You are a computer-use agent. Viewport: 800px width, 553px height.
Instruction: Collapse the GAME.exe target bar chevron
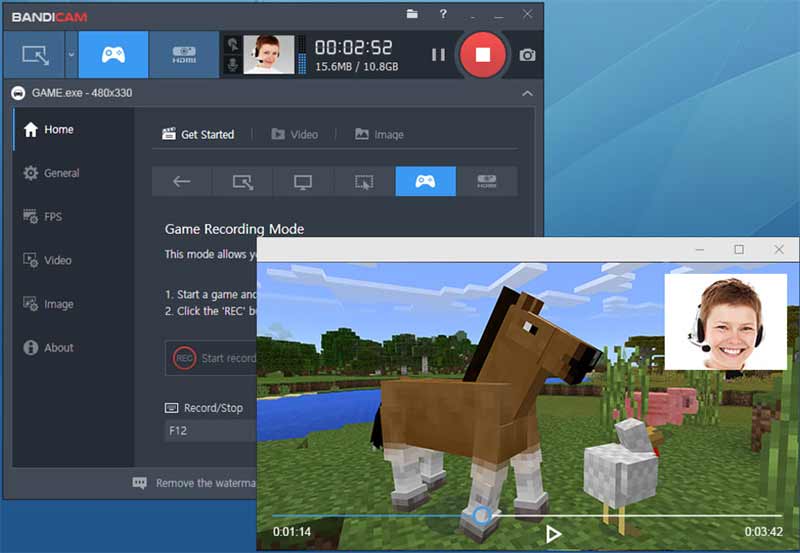(x=527, y=93)
